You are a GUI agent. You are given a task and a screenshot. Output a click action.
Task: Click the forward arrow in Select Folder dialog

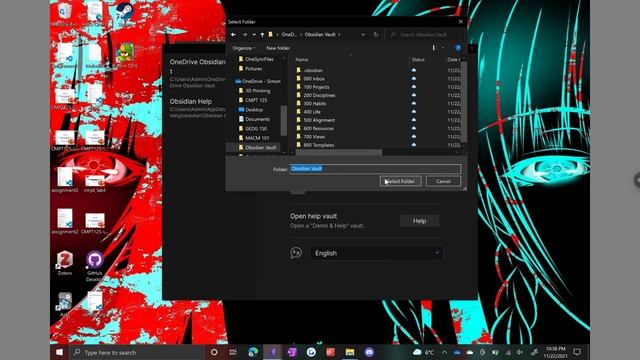click(x=244, y=35)
